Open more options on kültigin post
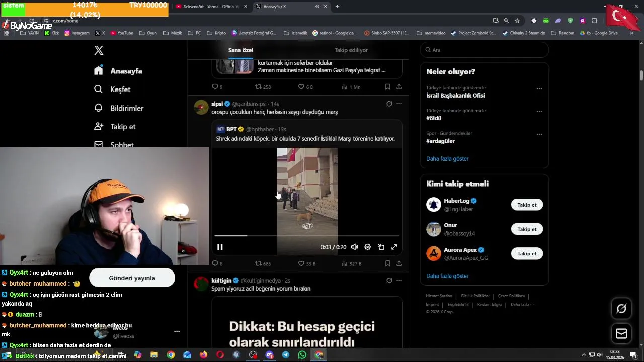Image resolution: width=644 pixels, height=362 pixels. coord(399,280)
